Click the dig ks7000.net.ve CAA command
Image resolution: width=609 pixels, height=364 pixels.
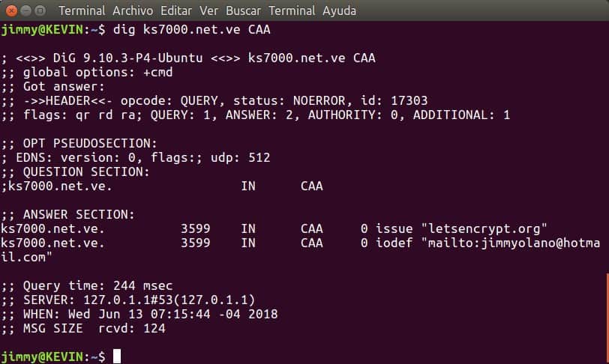tap(191, 29)
